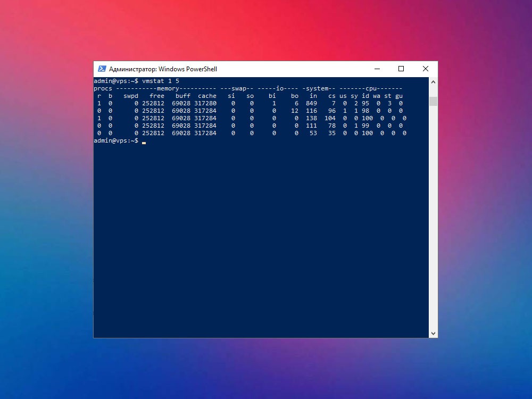Click the interrupts value 53
The height and width of the screenshot is (399, 532).
tap(313, 134)
